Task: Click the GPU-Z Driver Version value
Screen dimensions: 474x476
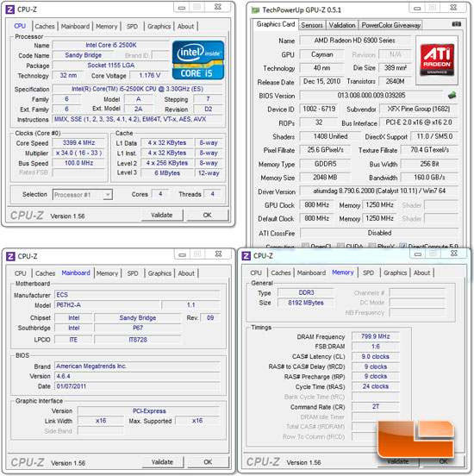Action: coord(379,191)
